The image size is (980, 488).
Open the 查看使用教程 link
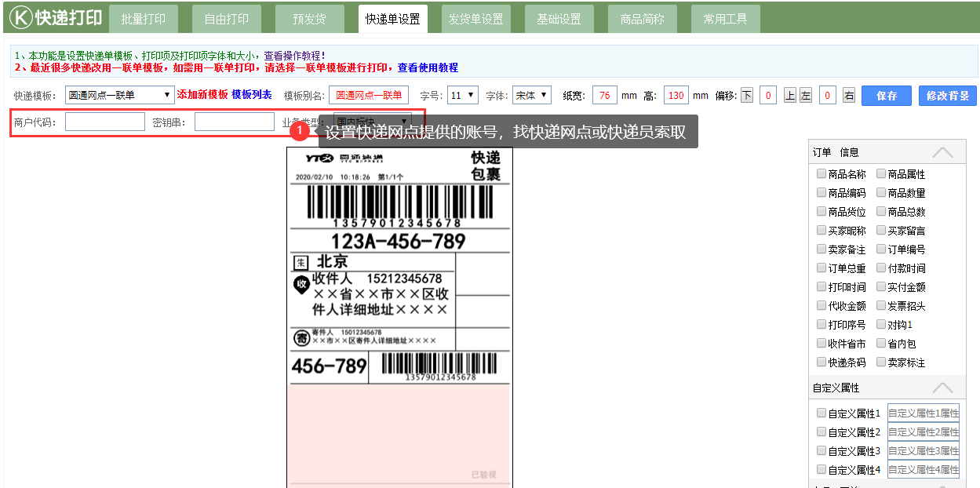428,68
